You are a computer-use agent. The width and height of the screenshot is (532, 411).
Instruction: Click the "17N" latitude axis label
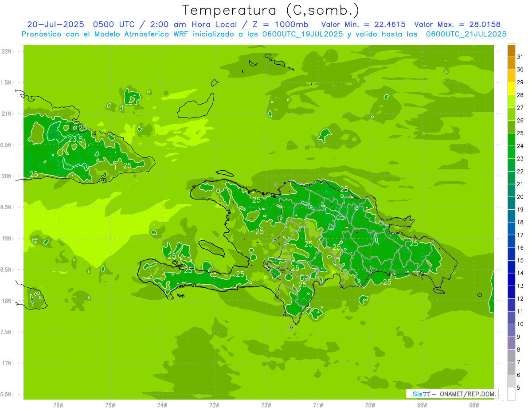(x=7, y=364)
